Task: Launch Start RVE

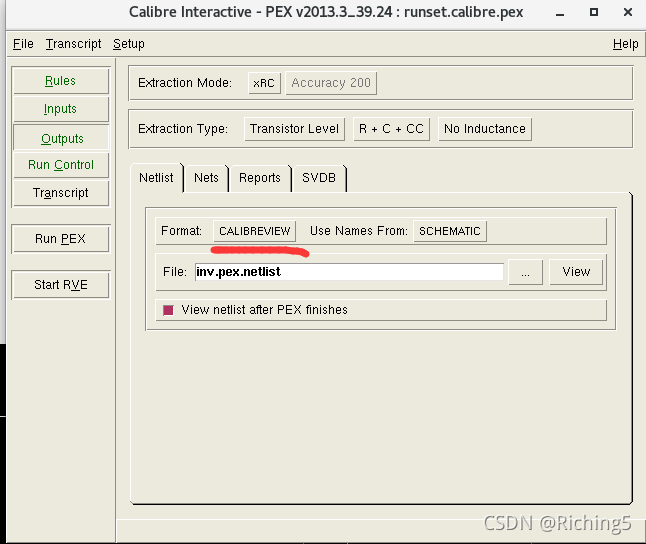Action: click(x=60, y=285)
